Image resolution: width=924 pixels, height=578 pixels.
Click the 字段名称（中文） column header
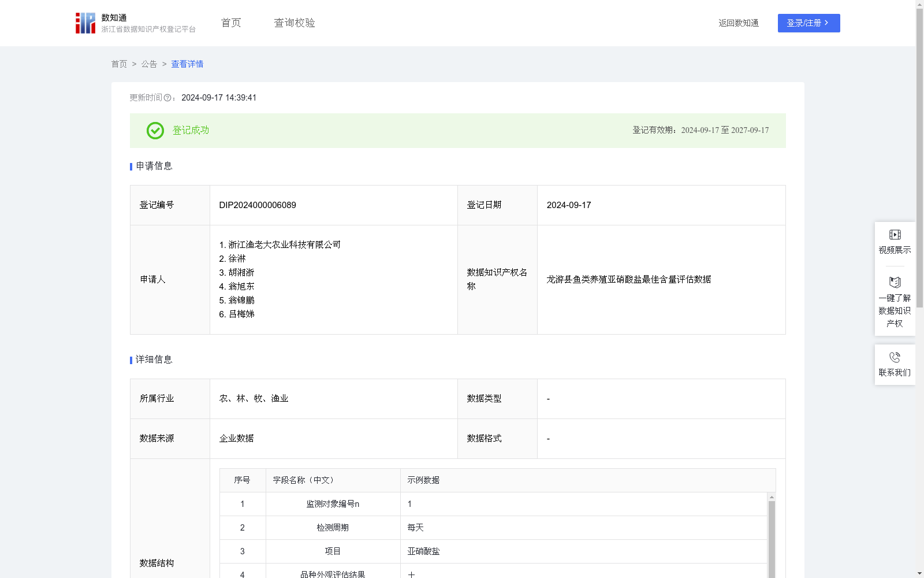tap(333, 480)
